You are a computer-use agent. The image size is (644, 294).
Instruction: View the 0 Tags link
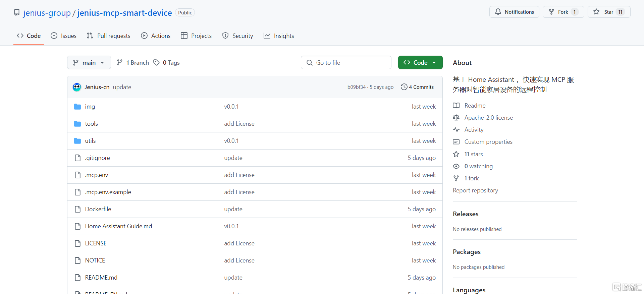(167, 62)
